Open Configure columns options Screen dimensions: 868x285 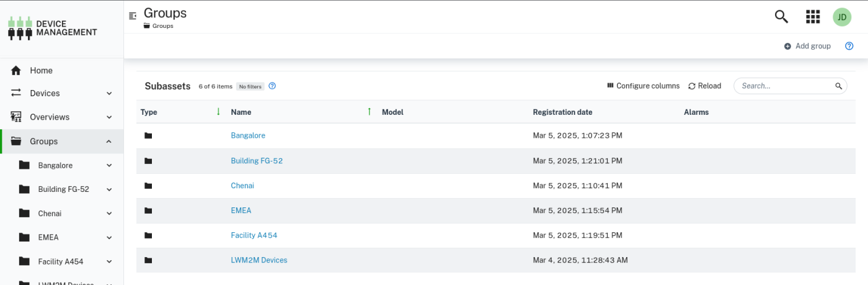[x=643, y=86]
